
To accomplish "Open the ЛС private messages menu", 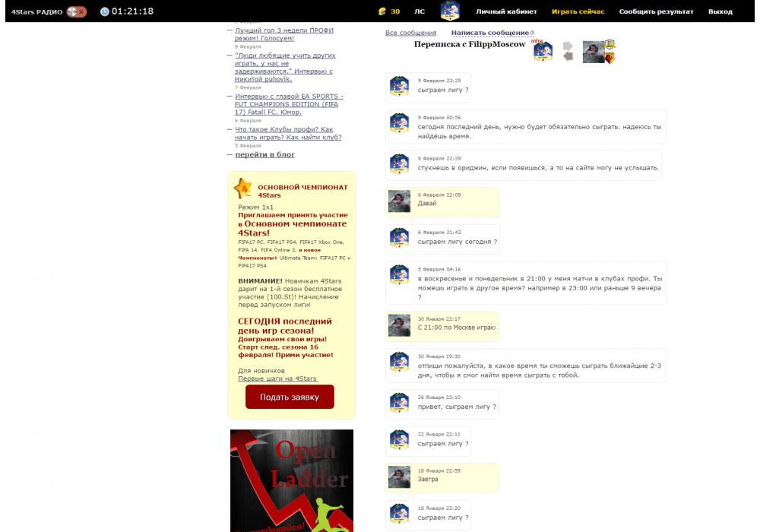I will point(420,11).
